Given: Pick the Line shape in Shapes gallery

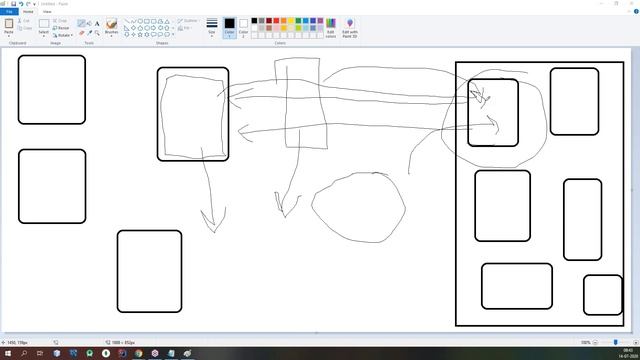Looking at the screenshot, I should pos(127,21).
